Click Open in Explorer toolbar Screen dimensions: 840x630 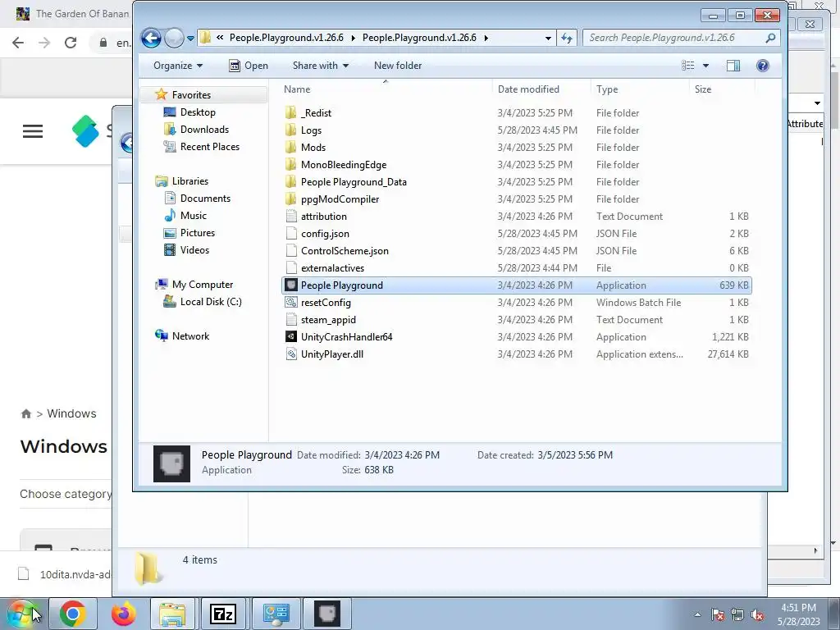coord(249,66)
